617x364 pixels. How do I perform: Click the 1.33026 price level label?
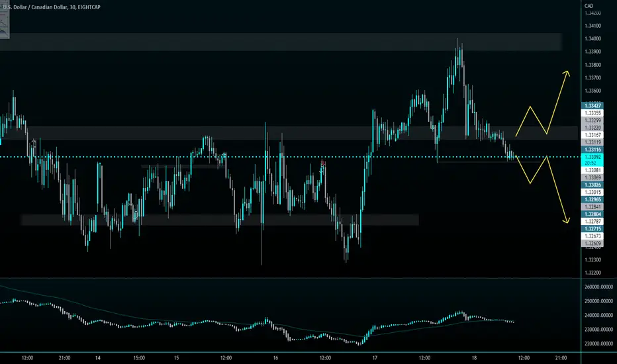(x=593, y=185)
